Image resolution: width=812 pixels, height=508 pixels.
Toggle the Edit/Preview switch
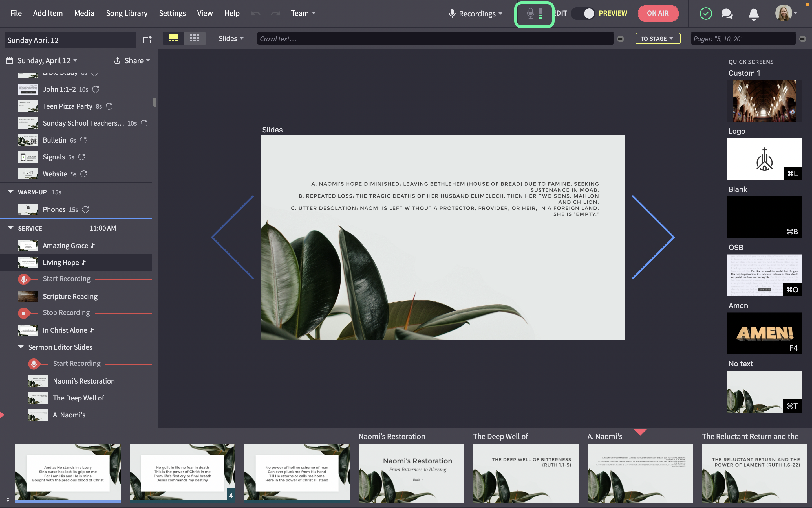(583, 14)
